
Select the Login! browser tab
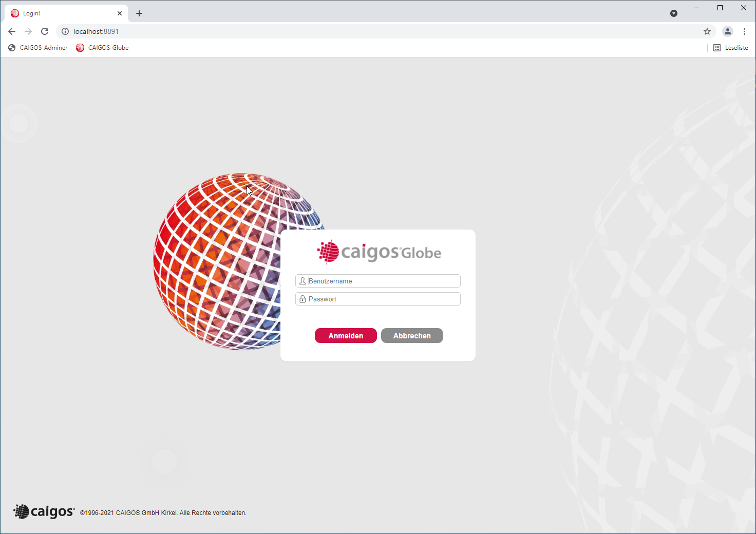[x=62, y=13]
